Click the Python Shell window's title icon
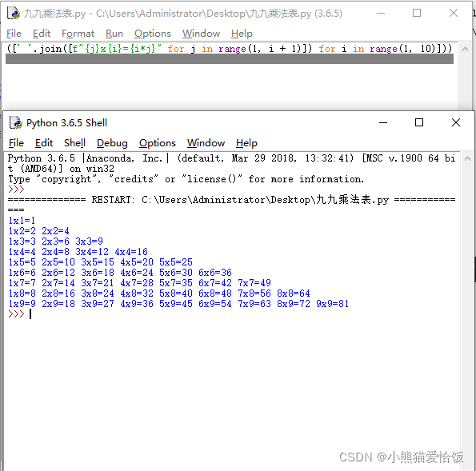Image resolution: width=476 pixels, height=471 pixels. point(15,122)
